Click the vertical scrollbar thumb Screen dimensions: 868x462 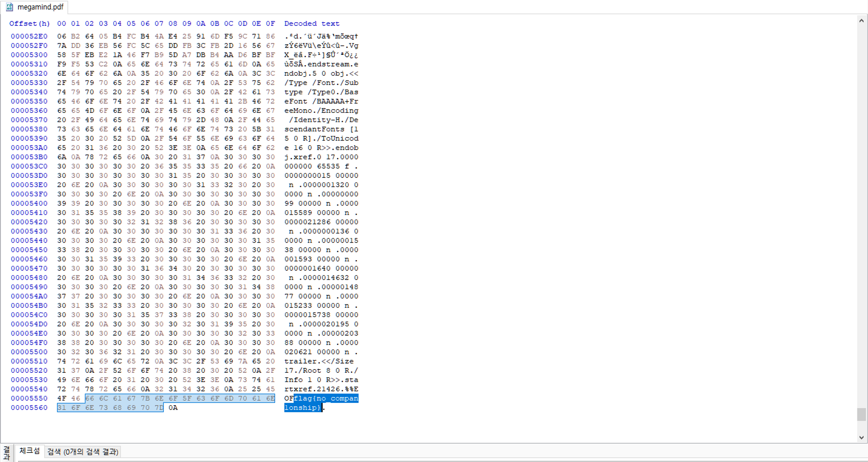coord(862,414)
